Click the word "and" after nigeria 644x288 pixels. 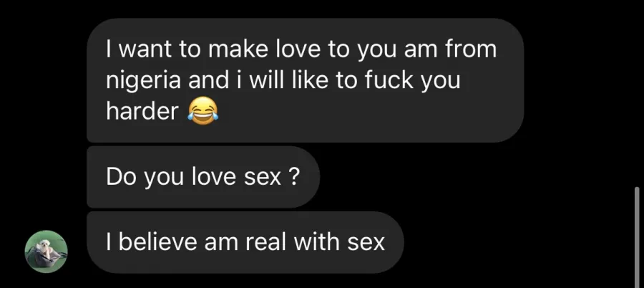(209, 80)
